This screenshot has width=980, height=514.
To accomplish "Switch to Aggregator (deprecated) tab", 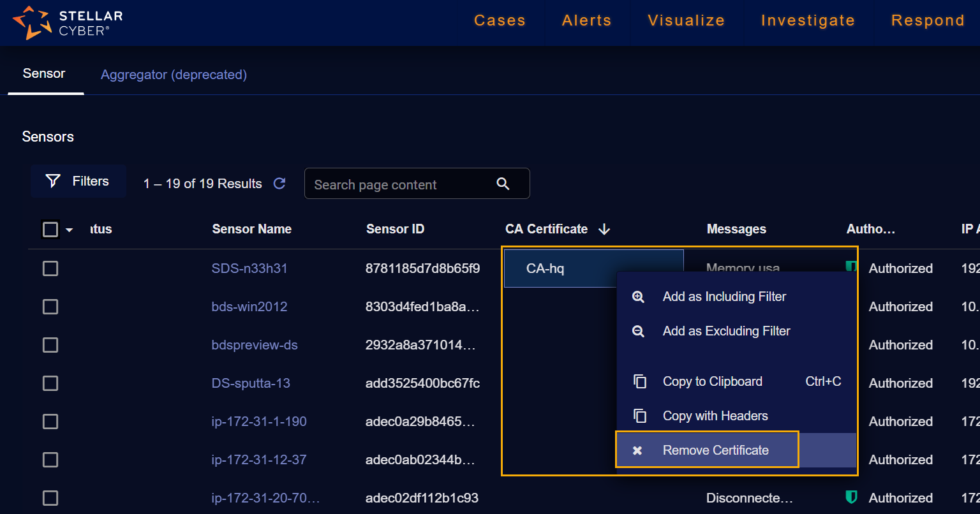I will click(174, 75).
